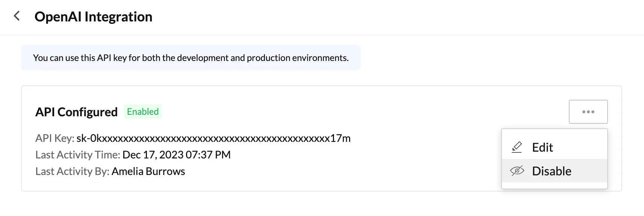Click the masked sk-0k API key value

point(213,138)
